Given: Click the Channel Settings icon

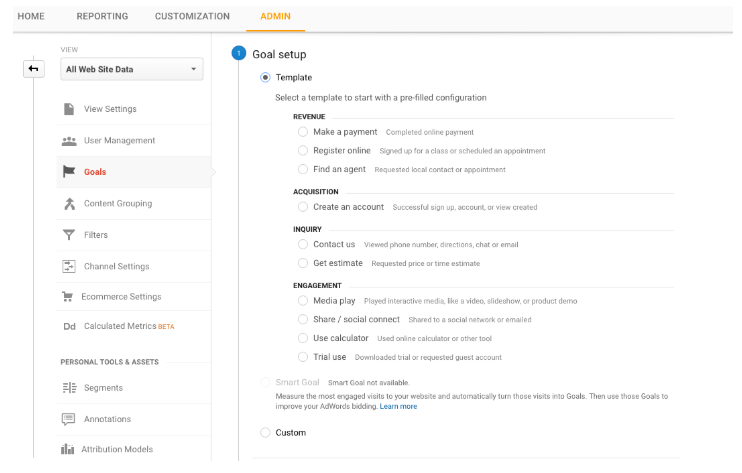Looking at the screenshot, I should pos(69,267).
